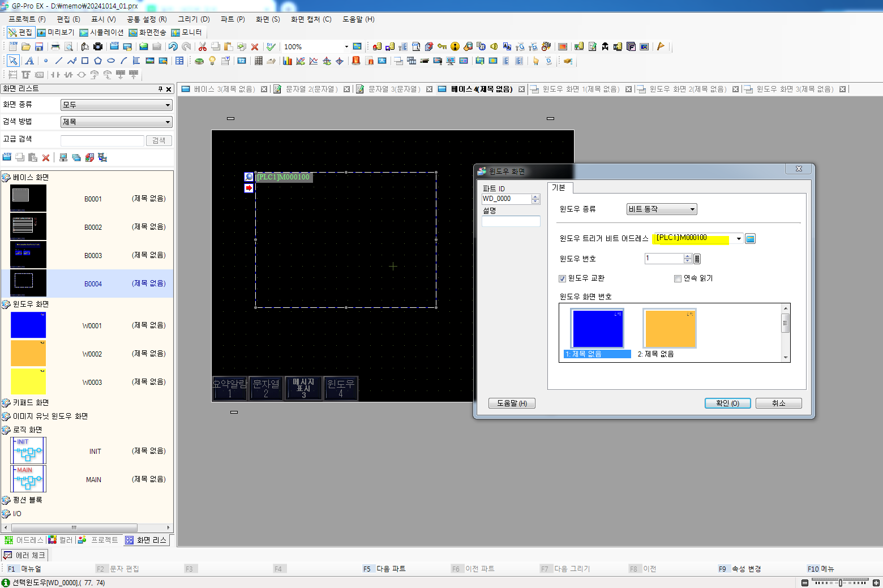Click the red X icon in screen list
883x588 pixels.
coord(46,158)
